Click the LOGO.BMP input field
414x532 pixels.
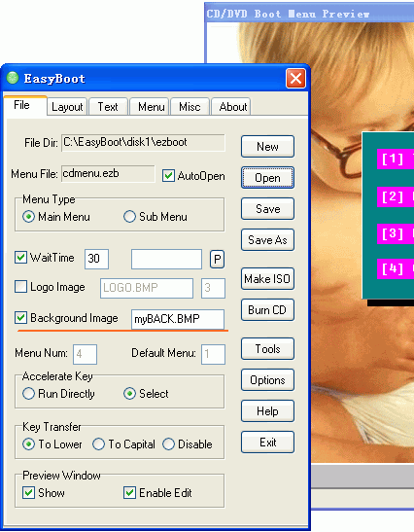[x=147, y=289]
